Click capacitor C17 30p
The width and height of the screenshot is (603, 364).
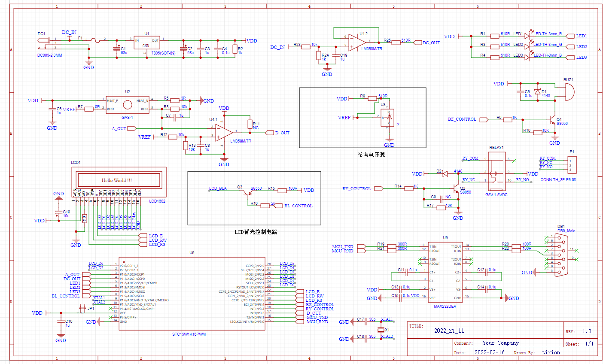[366, 322]
